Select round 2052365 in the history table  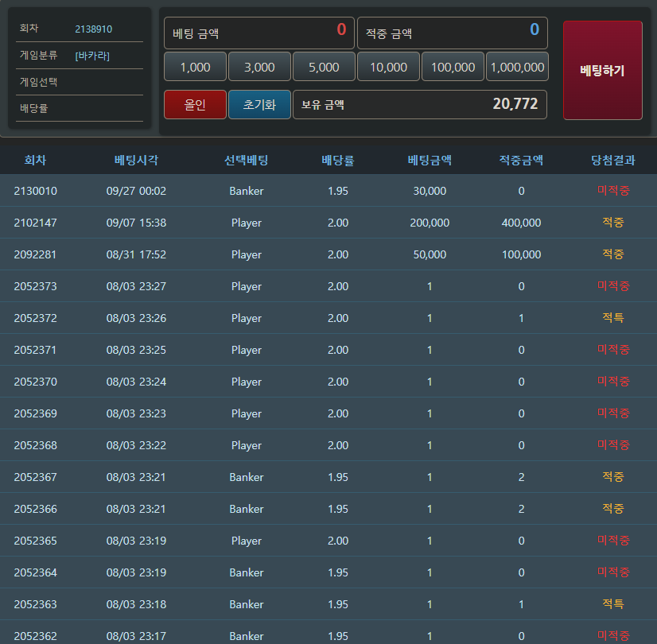coord(35,541)
